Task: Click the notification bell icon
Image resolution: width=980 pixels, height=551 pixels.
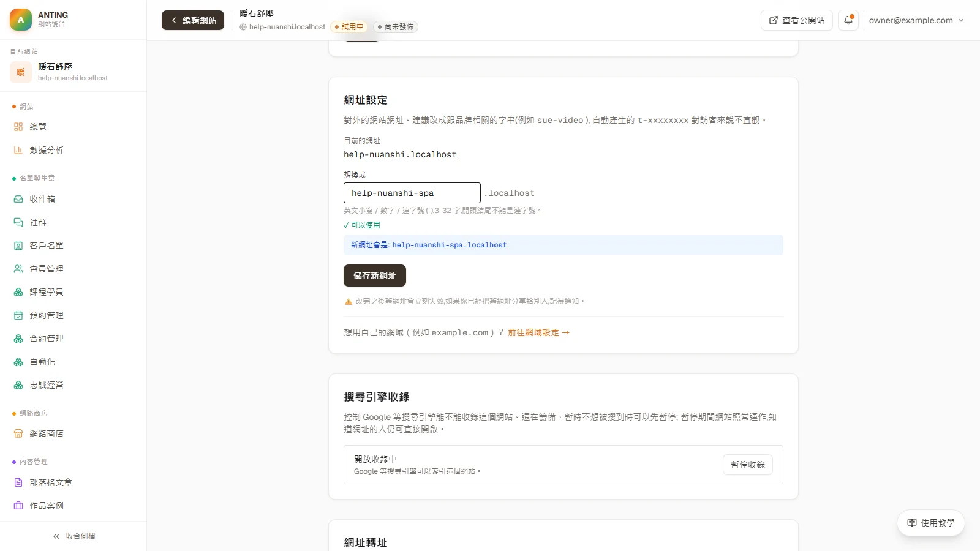Action: (848, 20)
